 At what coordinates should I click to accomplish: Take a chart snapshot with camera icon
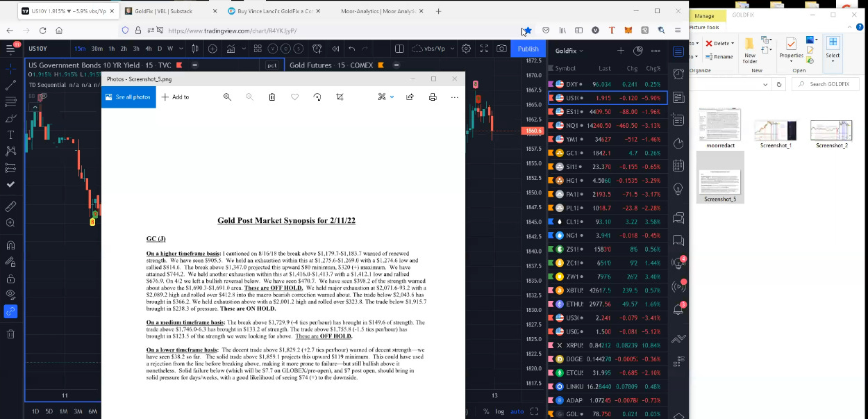(501, 49)
